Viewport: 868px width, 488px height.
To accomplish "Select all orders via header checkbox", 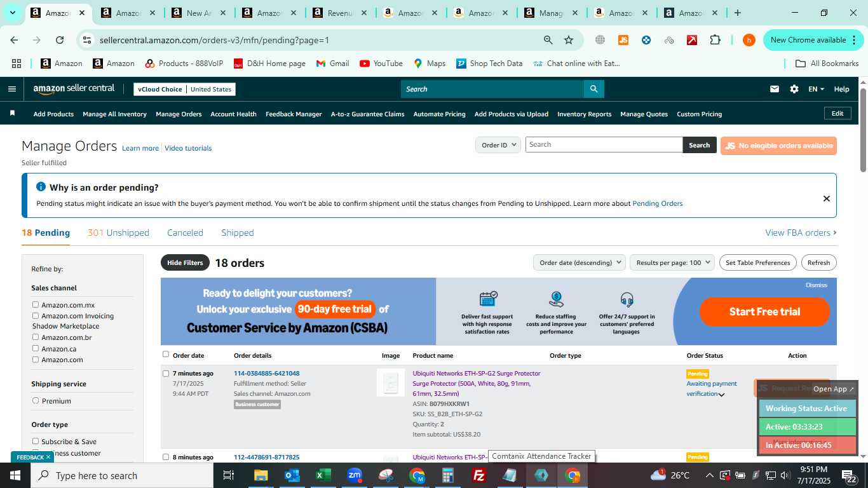I will pos(166,355).
